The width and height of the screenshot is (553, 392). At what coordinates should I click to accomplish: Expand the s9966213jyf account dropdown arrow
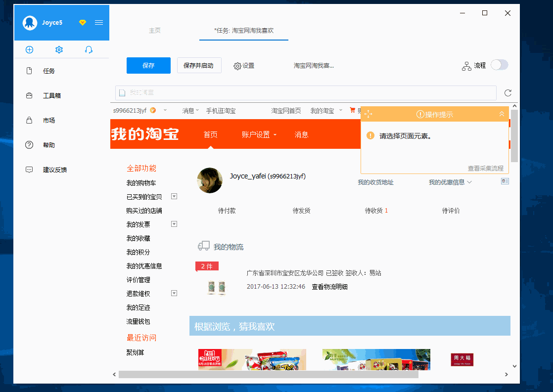(x=165, y=110)
